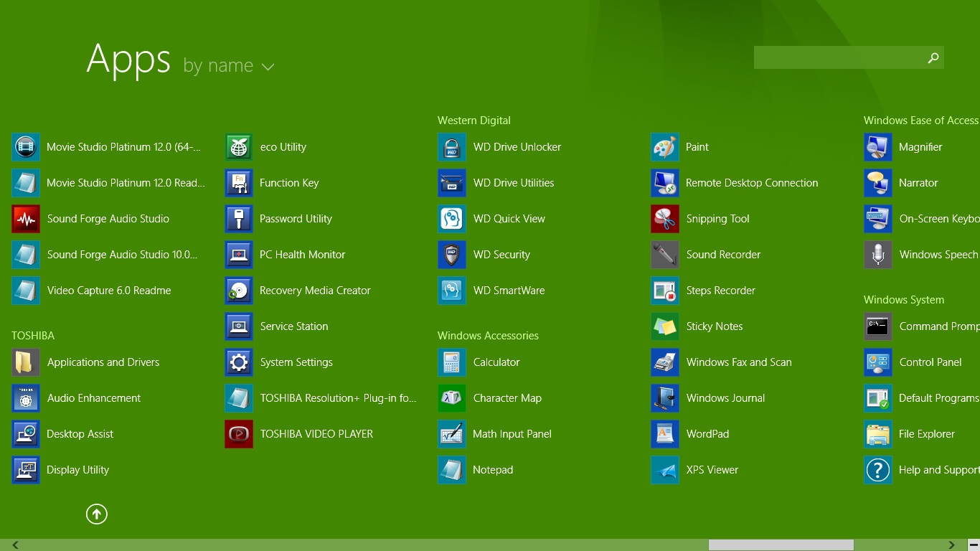Launch the Service Station icon
This screenshot has height=551, width=980.
point(239,326)
